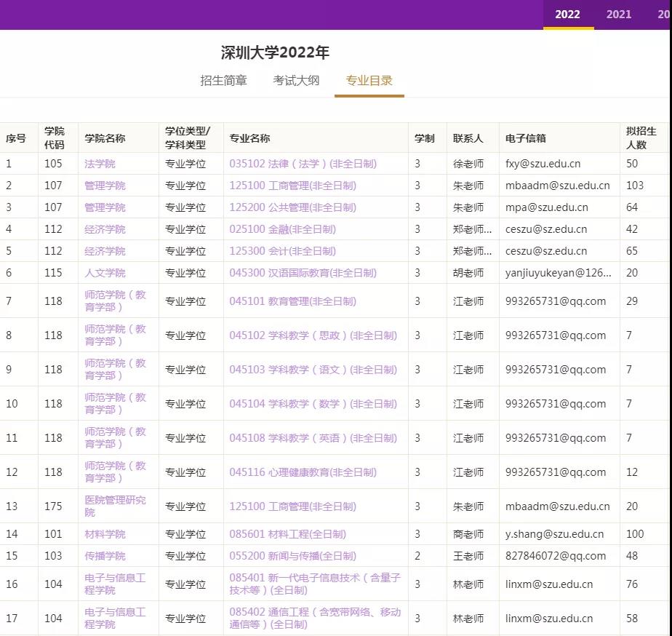Open the 医院管理研究院 college link

(x=115, y=506)
